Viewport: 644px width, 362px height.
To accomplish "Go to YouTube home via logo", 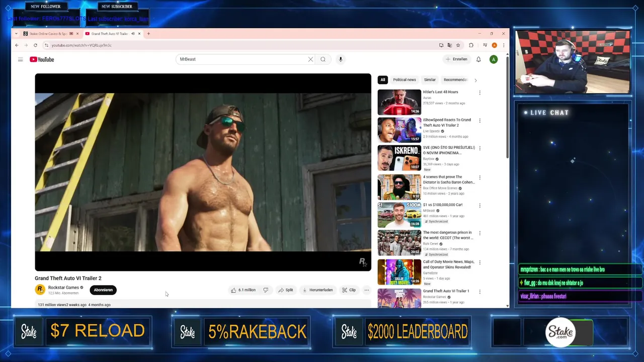I will (42, 59).
